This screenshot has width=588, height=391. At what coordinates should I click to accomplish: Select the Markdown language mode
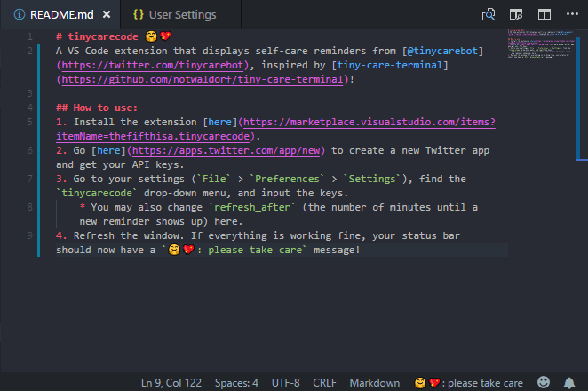tap(375, 383)
